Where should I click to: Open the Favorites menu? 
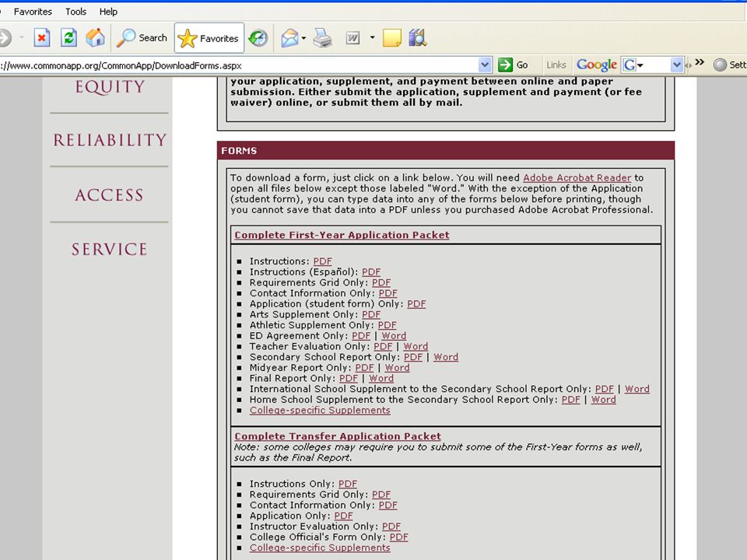click(33, 12)
